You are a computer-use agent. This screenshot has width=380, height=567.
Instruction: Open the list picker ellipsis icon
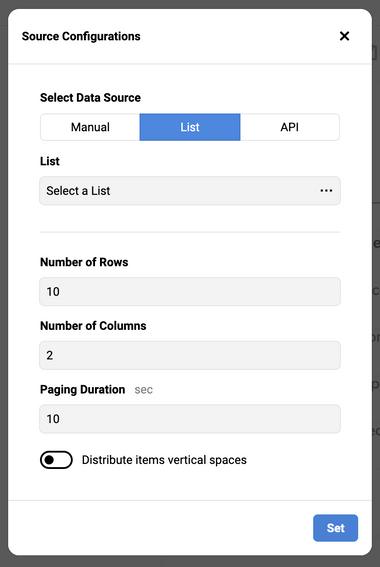tap(326, 191)
